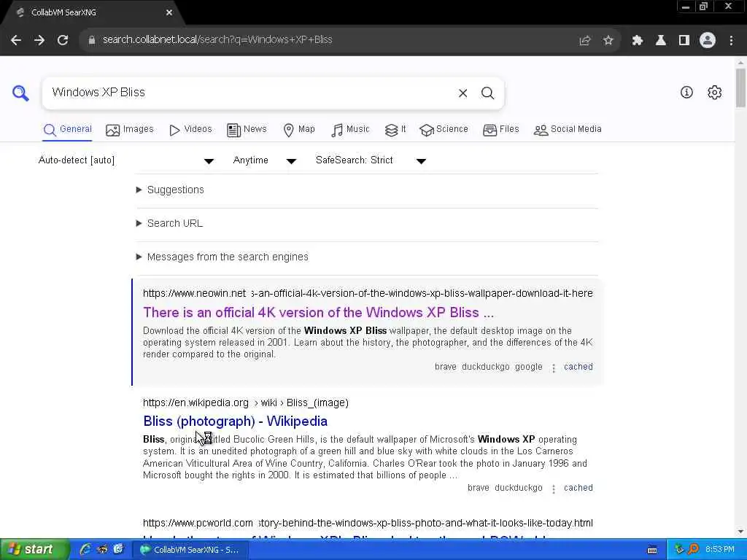Switch to the Music tab
This screenshot has height=560, width=747.
pos(350,130)
